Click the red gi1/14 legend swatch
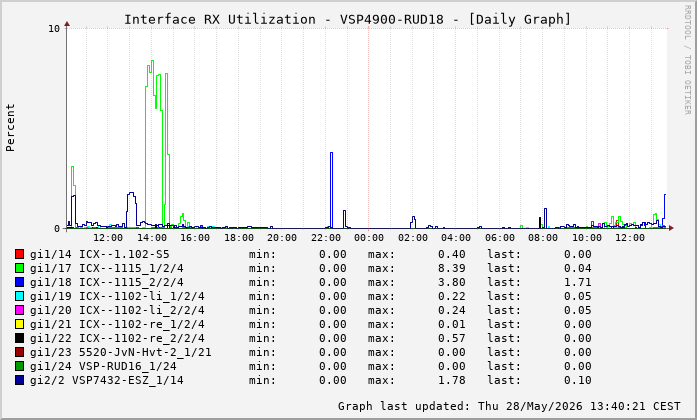The height and width of the screenshot is (420, 697). click(19, 254)
